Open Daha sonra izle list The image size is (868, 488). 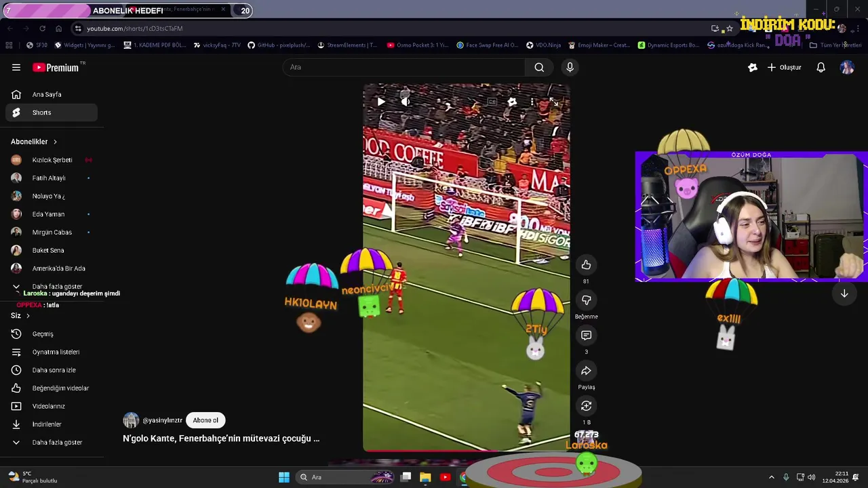pyautogui.click(x=52, y=370)
